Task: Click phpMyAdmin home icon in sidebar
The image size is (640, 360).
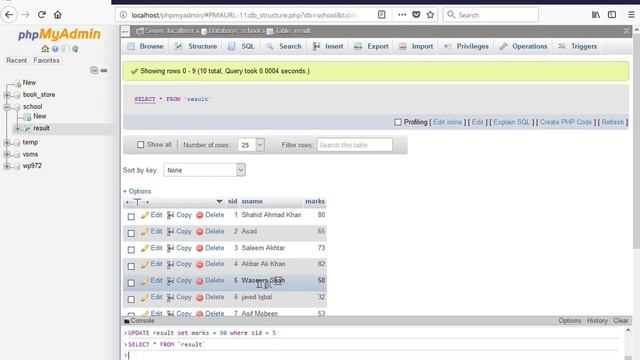Action: [45, 49]
